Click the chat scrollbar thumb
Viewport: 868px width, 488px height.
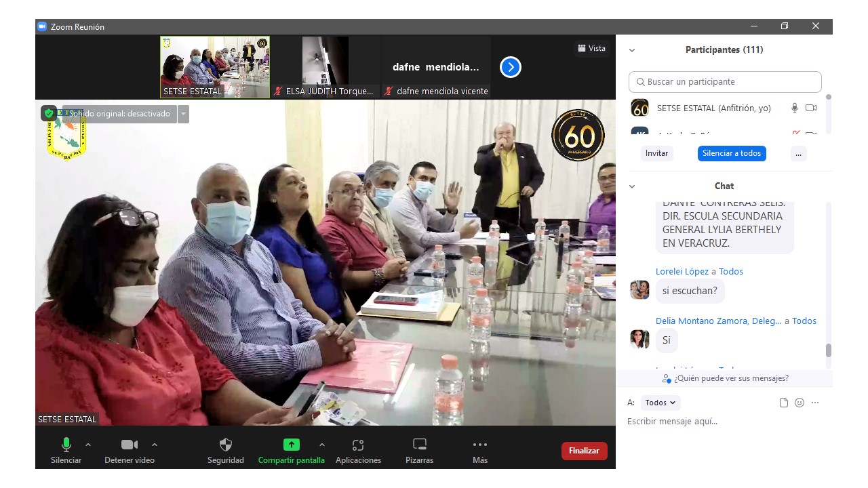828,350
